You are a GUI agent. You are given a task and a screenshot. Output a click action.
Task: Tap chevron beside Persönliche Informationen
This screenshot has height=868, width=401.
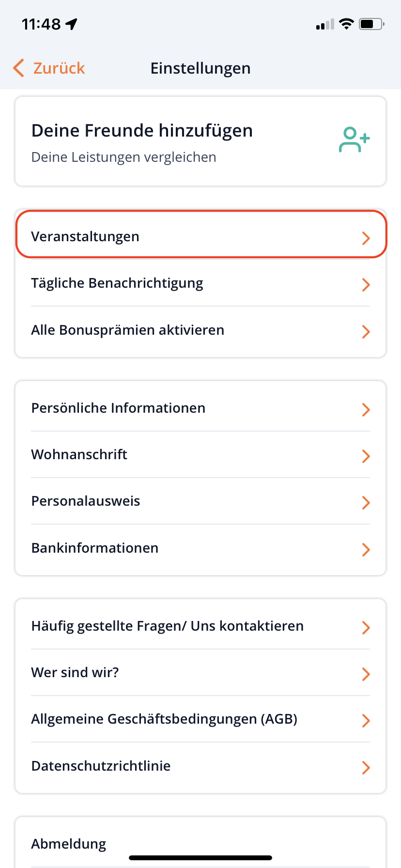pos(366,410)
